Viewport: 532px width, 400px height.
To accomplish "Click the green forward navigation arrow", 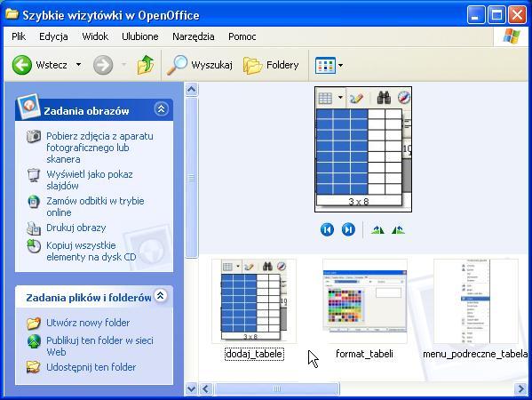I will coord(103,65).
